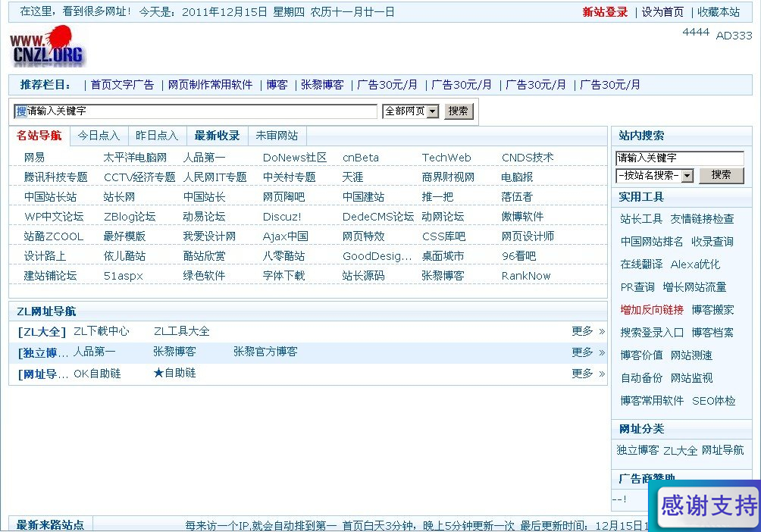Click the CNDS技术 link
Screen dimensions: 761x532
[x=528, y=158]
